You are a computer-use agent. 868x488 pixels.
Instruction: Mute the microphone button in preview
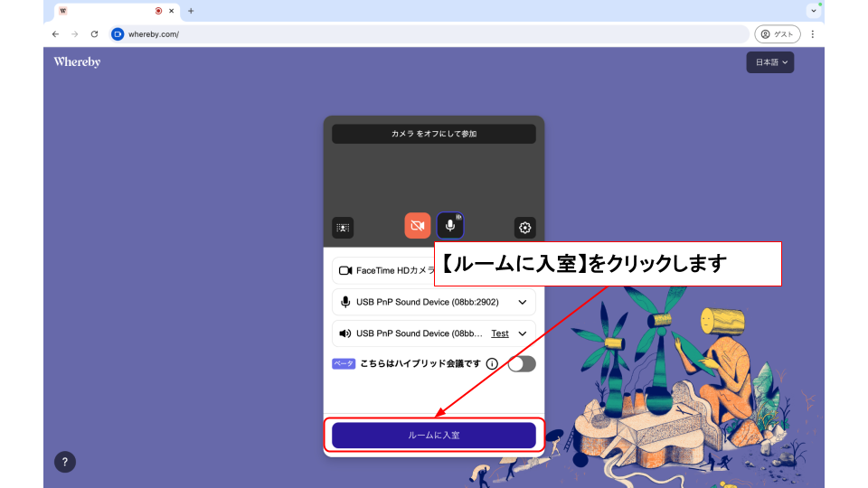tap(450, 226)
